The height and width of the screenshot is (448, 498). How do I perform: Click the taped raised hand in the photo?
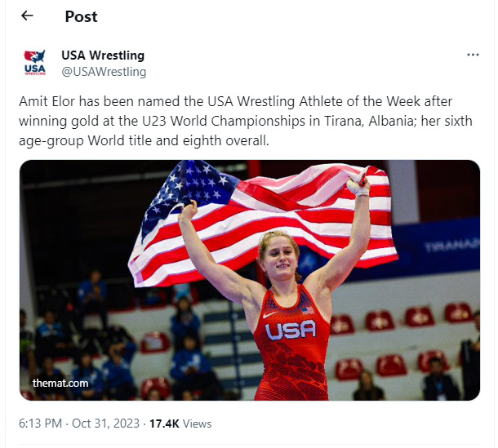pyautogui.click(x=357, y=184)
